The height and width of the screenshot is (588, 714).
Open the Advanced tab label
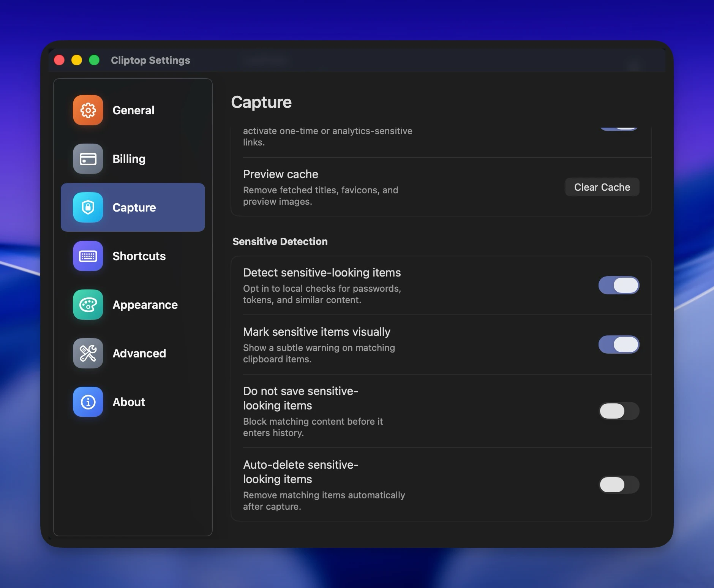pos(139,353)
